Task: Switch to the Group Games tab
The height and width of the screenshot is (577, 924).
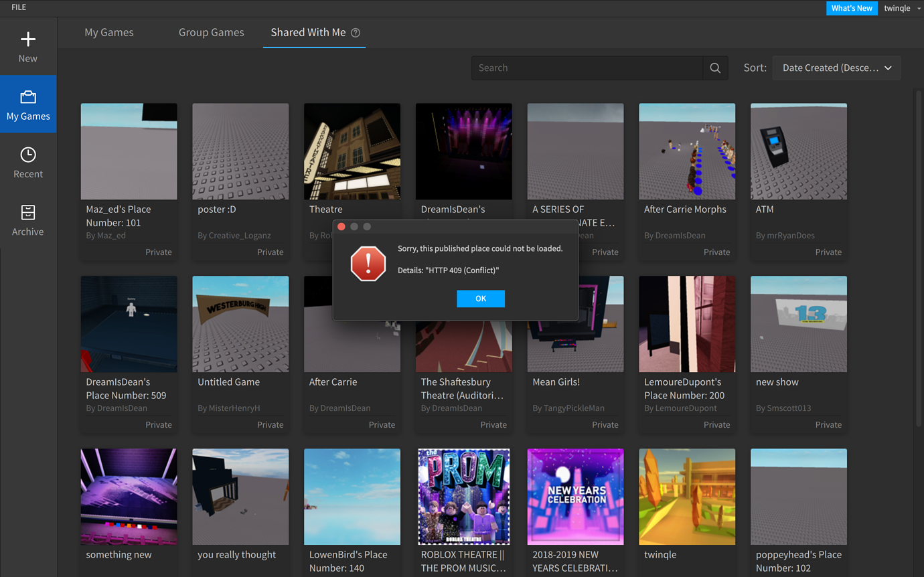Action: [211, 32]
